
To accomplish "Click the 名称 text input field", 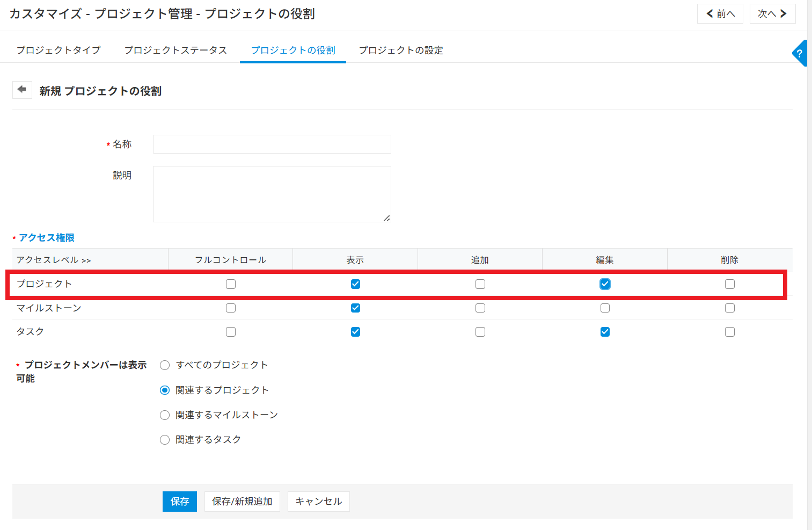I will [x=272, y=144].
